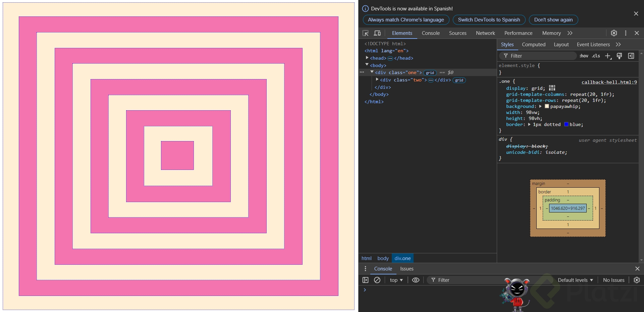This screenshot has width=644, height=312.
Task: Click the new style rule plus icon
Action: (x=608, y=56)
